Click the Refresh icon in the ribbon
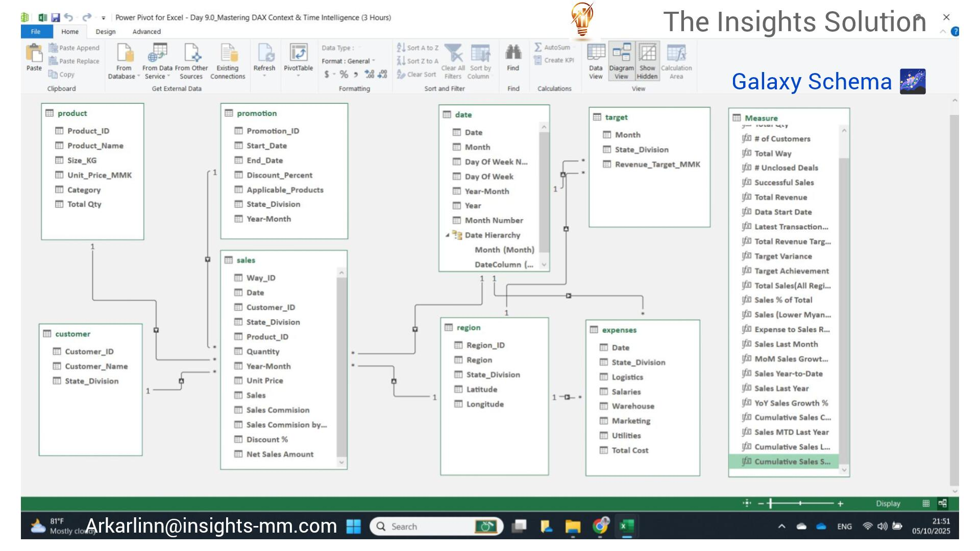This screenshot has height=551, width=980. tap(264, 54)
